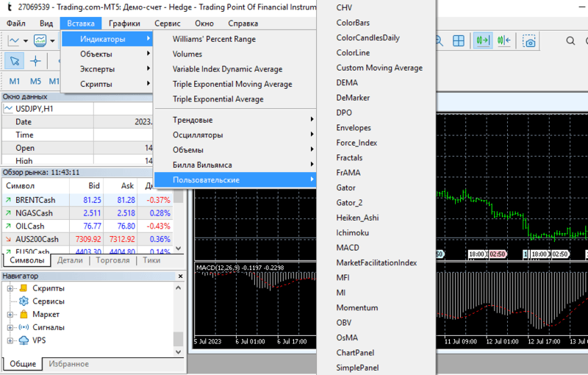
Task: Select the NGASCash symbol row
Action: tap(88, 213)
